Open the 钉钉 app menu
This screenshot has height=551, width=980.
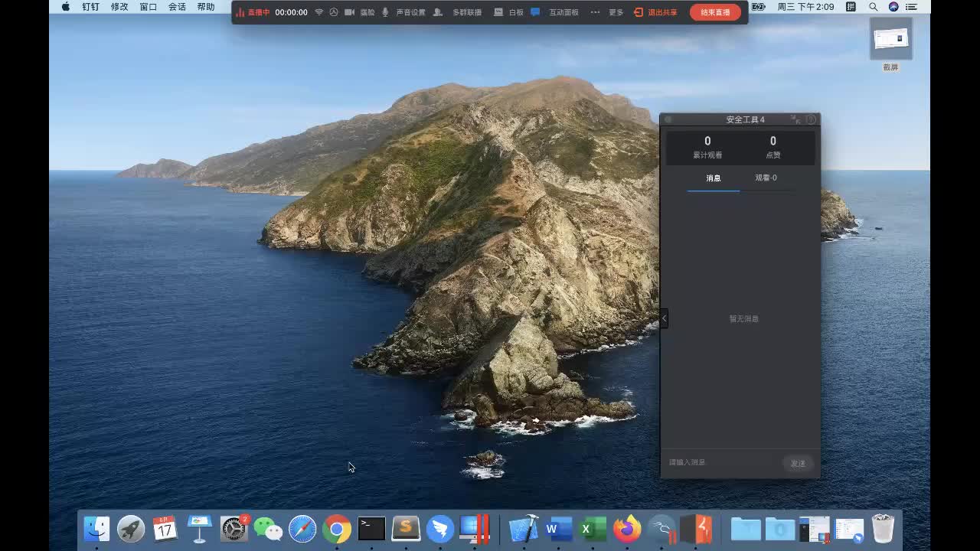pyautogui.click(x=91, y=7)
